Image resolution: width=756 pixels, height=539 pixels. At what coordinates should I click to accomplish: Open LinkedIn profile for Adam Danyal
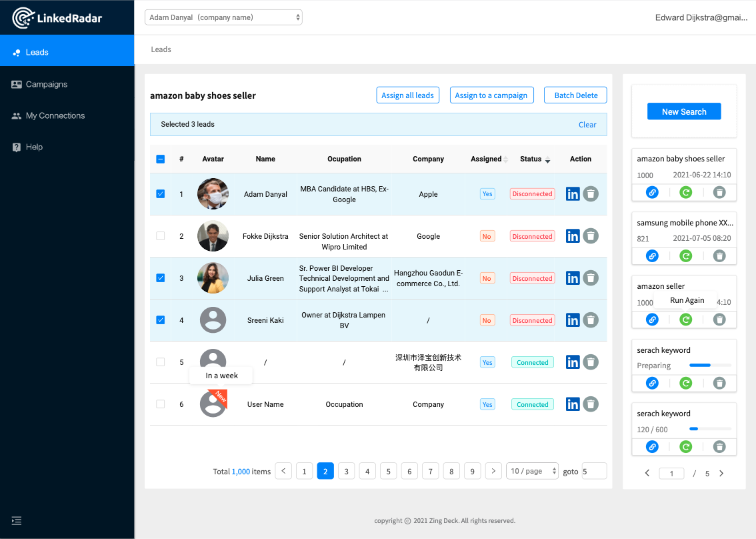572,194
